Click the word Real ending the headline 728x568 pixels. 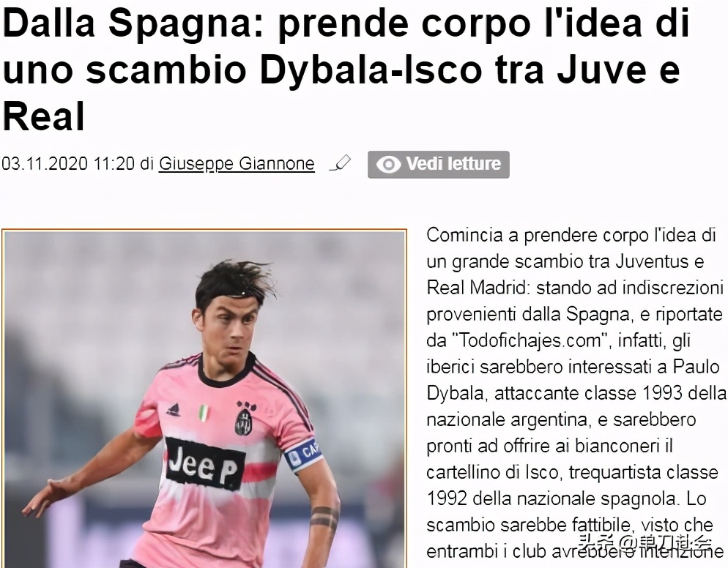[44, 116]
